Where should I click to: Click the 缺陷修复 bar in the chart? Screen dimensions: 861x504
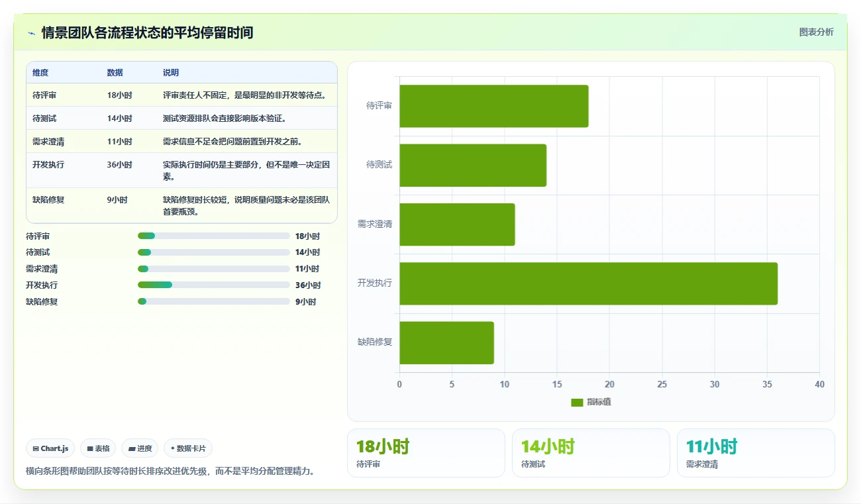coord(446,342)
